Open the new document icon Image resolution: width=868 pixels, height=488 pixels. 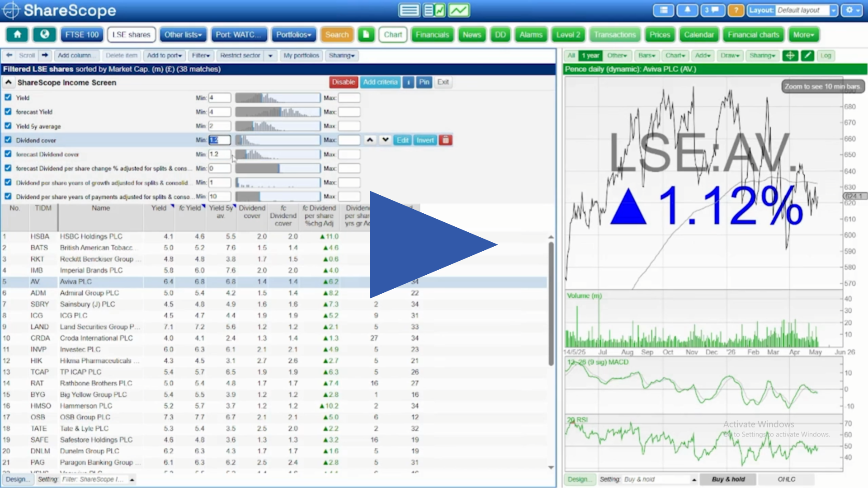(366, 34)
